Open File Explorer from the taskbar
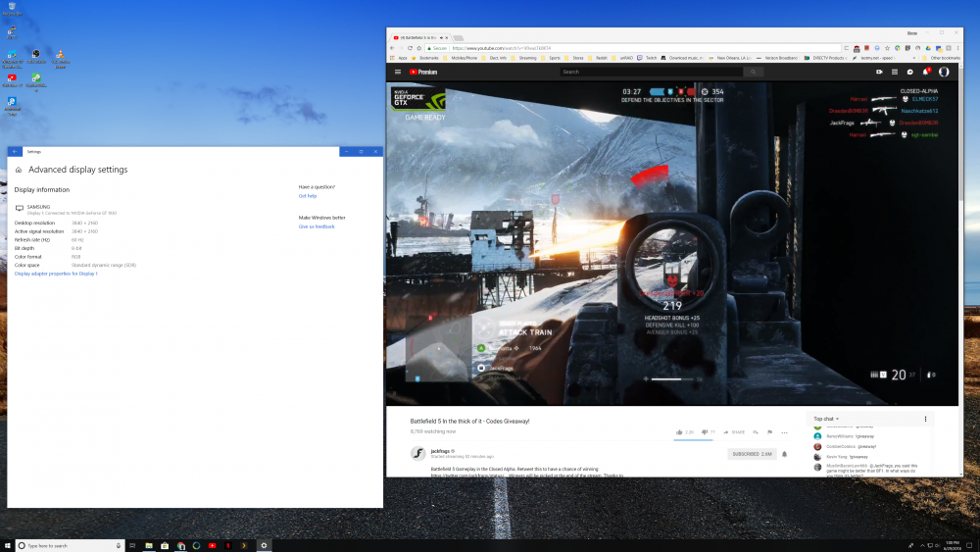Viewport: 980px width, 552px height. pyautogui.click(x=149, y=546)
